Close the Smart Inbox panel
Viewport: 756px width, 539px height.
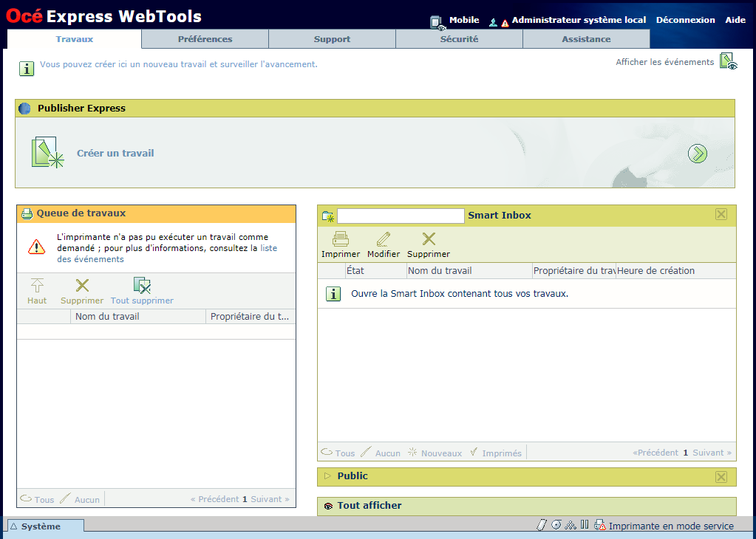(721, 214)
